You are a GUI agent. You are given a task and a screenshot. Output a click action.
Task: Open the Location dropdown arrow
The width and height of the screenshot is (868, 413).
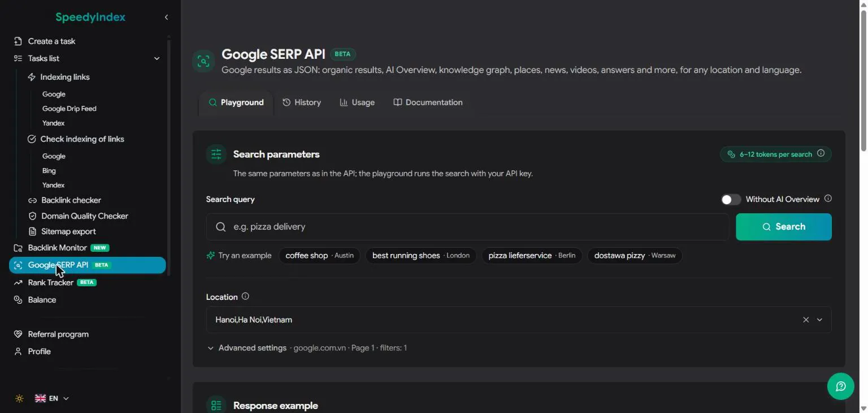[819, 320]
